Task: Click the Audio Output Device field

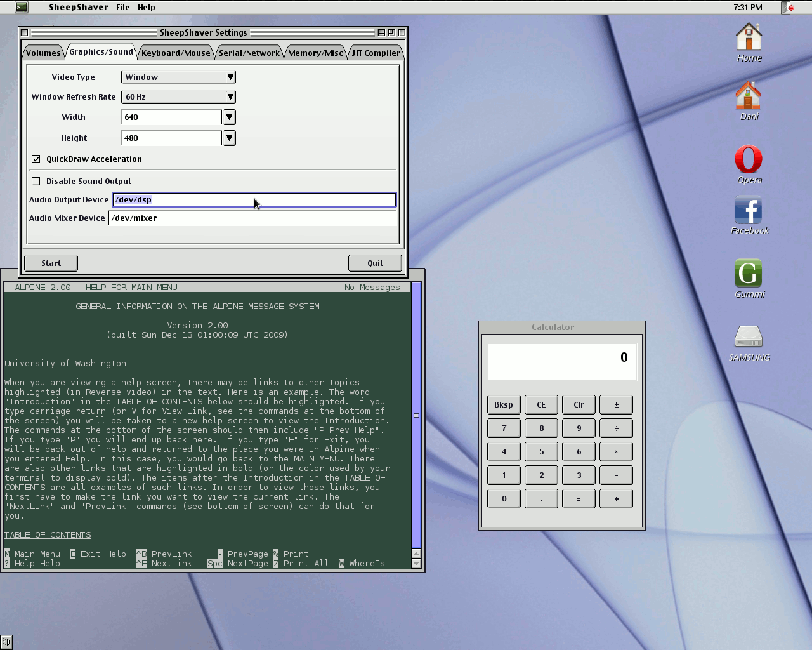Action: click(x=254, y=200)
